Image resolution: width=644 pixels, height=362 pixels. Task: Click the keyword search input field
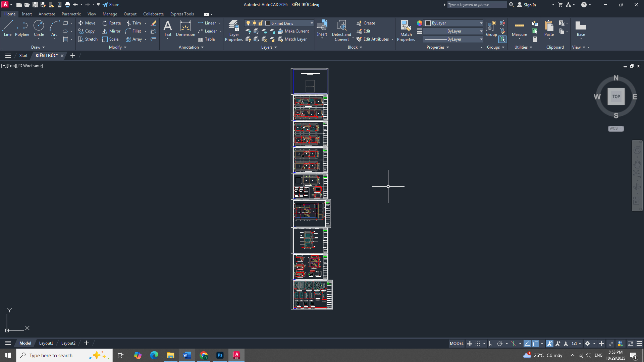tap(477, 5)
